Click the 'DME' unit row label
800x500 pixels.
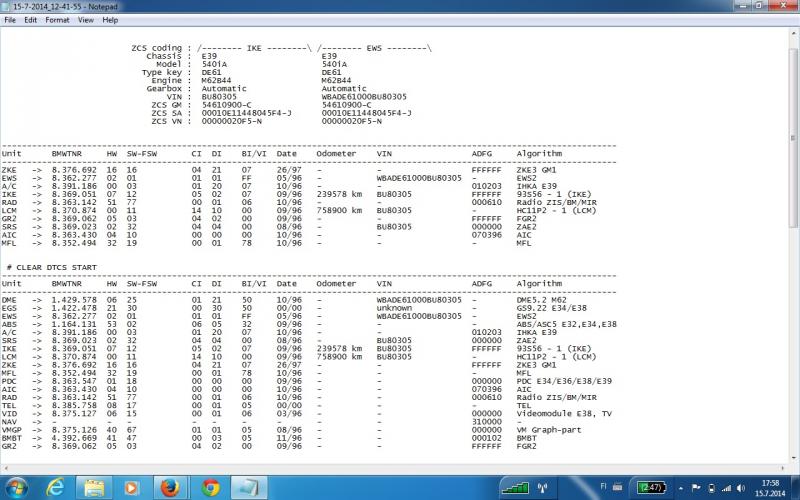(x=9, y=300)
